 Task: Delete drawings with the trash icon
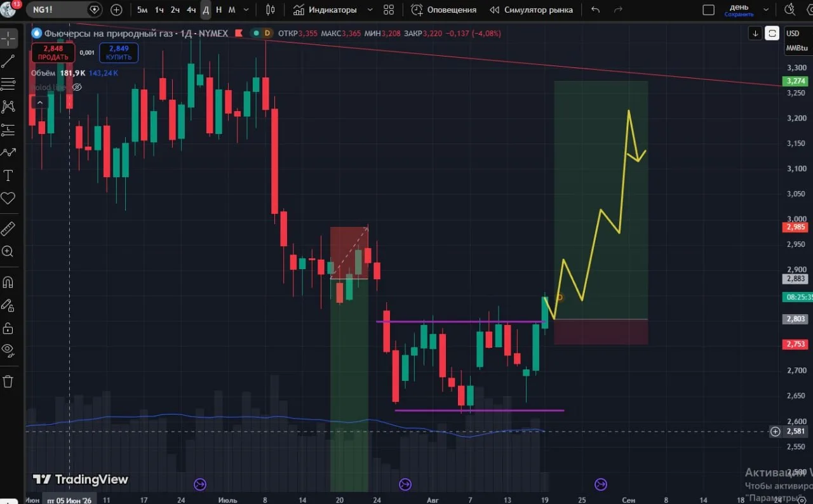pos(8,381)
